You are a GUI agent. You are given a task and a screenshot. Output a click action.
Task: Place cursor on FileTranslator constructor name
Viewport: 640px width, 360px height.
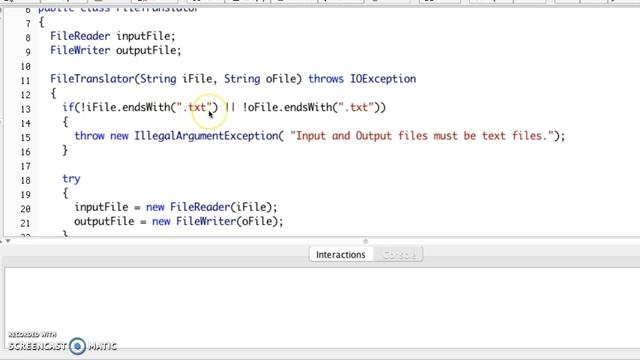(92, 79)
